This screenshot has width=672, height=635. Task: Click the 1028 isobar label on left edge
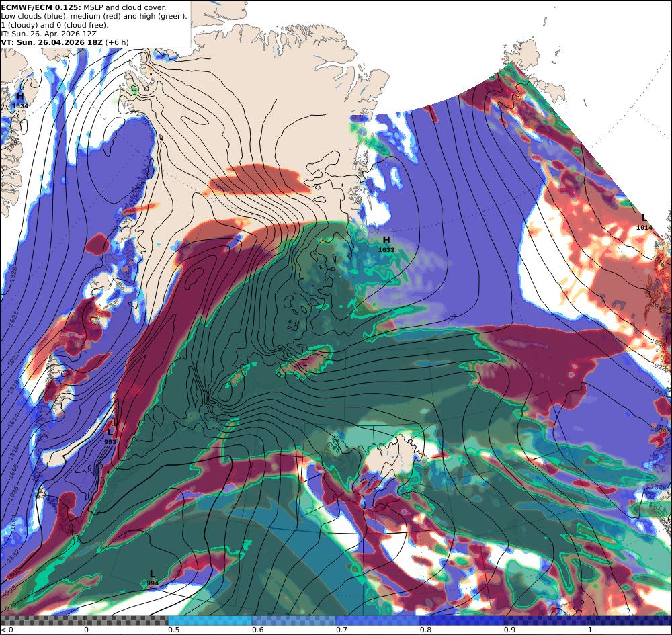[13, 273]
